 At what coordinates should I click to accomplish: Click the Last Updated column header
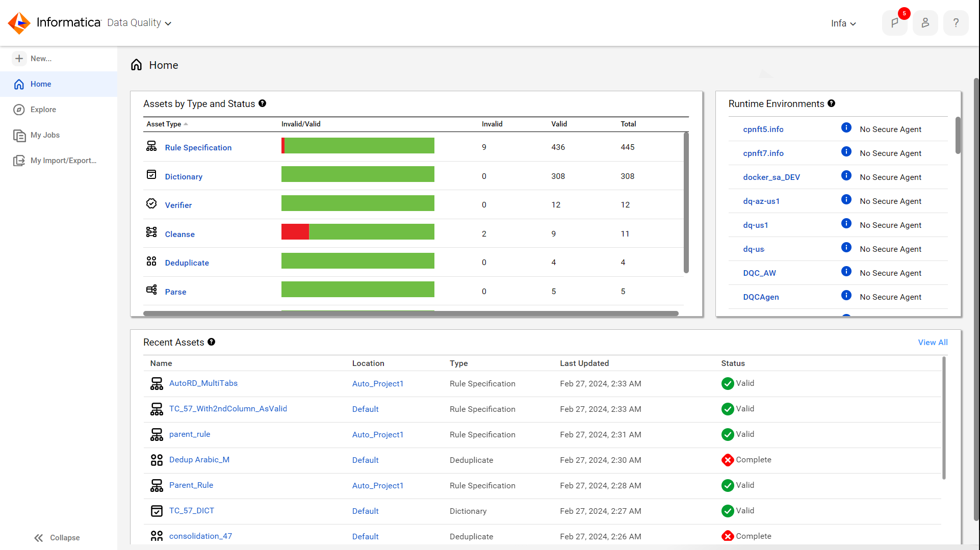coord(584,363)
